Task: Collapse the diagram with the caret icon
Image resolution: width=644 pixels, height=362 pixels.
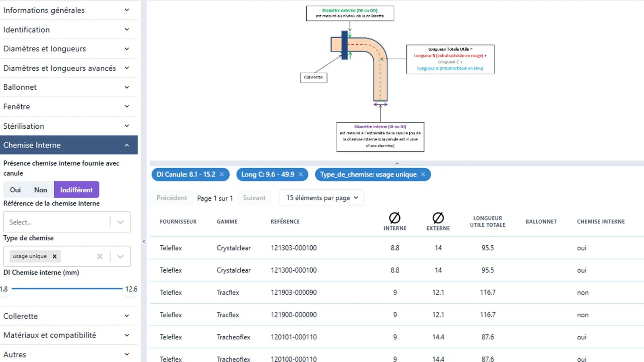Action: (x=397, y=163)
